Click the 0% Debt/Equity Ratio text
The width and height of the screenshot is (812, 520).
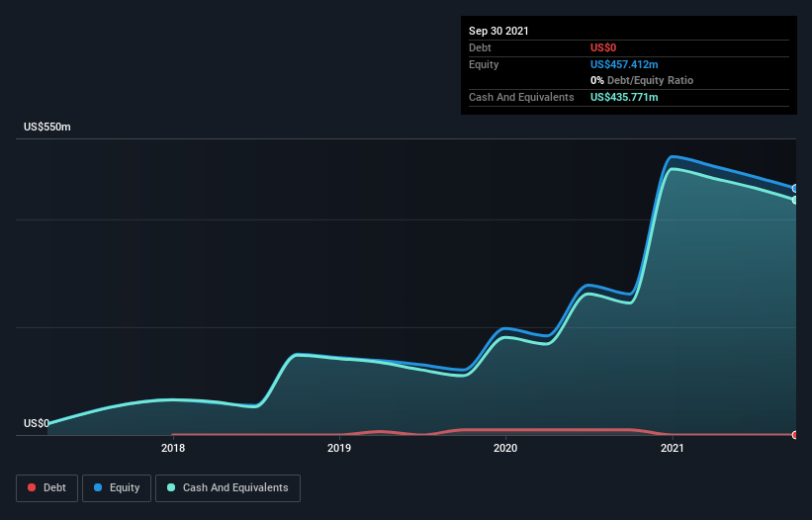point(642,80)
